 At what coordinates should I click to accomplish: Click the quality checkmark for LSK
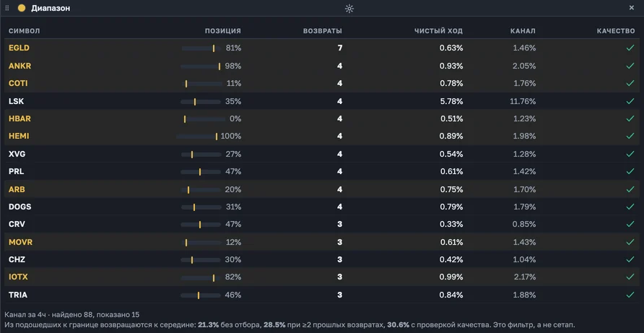[x=630, y=101]
